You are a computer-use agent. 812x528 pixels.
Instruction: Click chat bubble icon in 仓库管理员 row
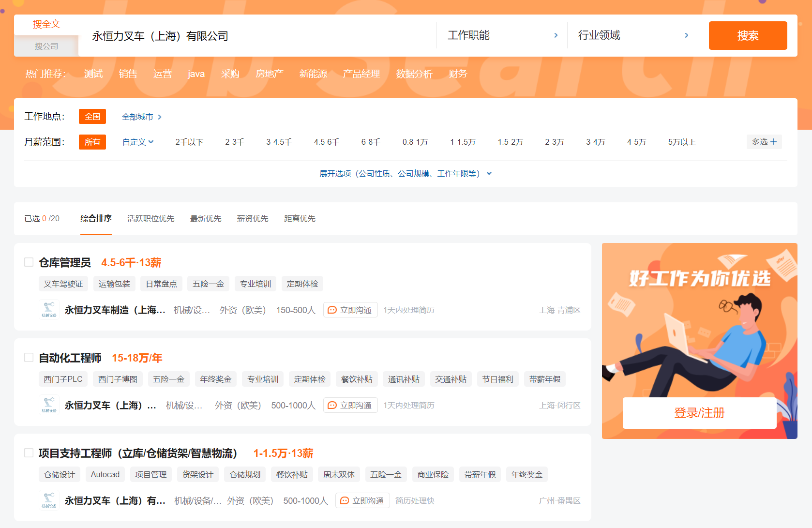click(x=332, y=310)
